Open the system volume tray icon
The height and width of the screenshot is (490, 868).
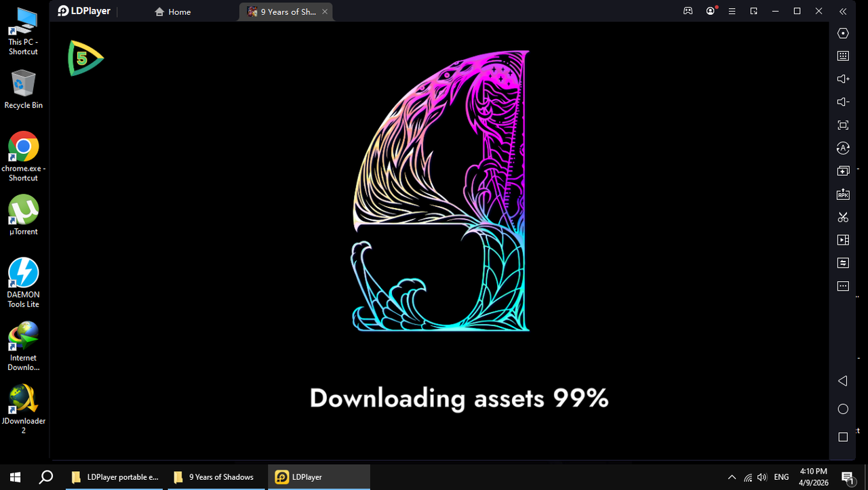click(x=762, y=477)
